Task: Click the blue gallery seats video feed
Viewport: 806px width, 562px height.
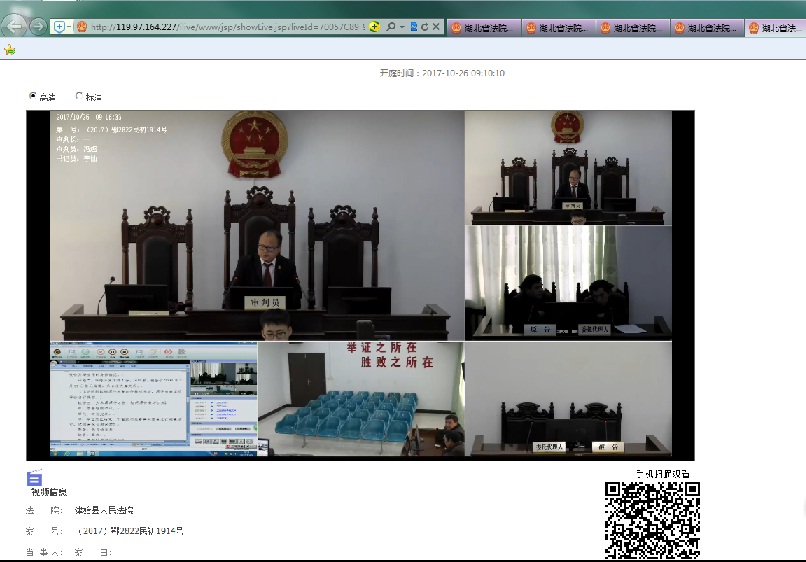Action: (x=360, y=400)
